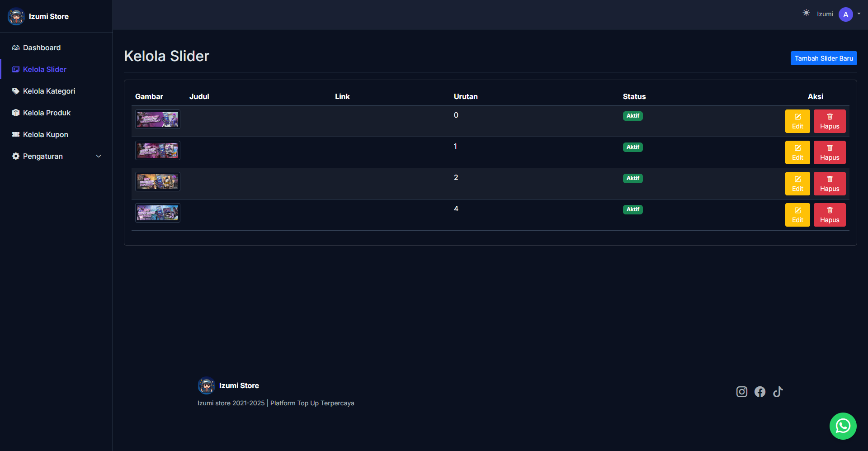
Task: Open Kelola Kupon section
Action: [45, 134]
